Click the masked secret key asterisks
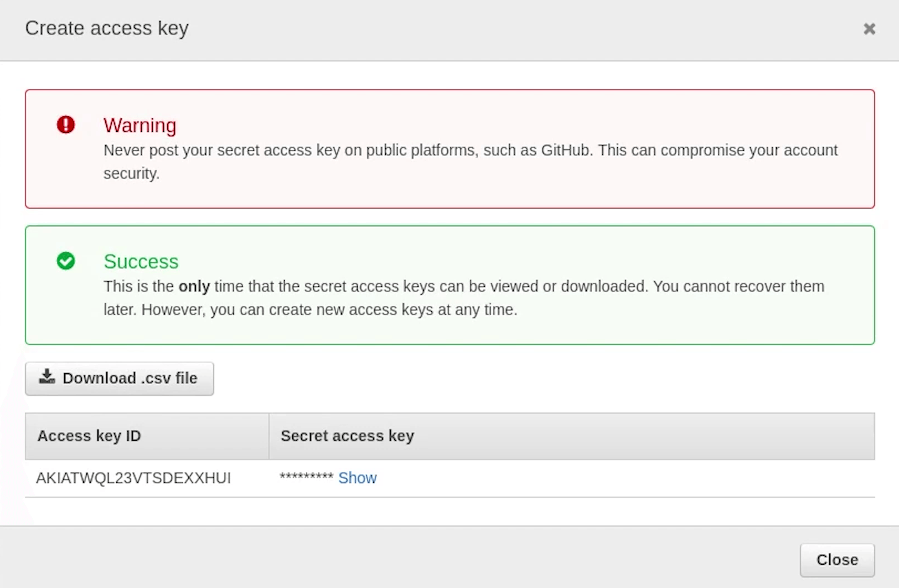The width and height of the screenshot is (899, 588). [306, 477]
